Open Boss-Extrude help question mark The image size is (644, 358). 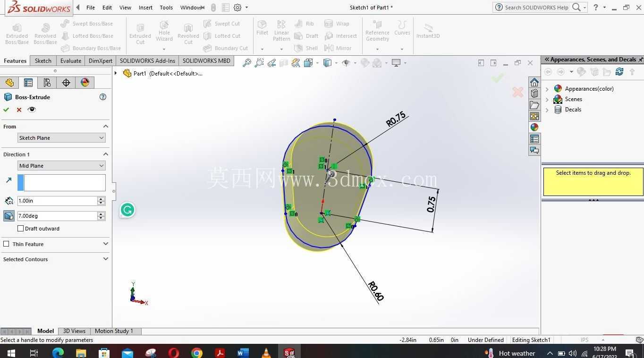click(103, 97)
